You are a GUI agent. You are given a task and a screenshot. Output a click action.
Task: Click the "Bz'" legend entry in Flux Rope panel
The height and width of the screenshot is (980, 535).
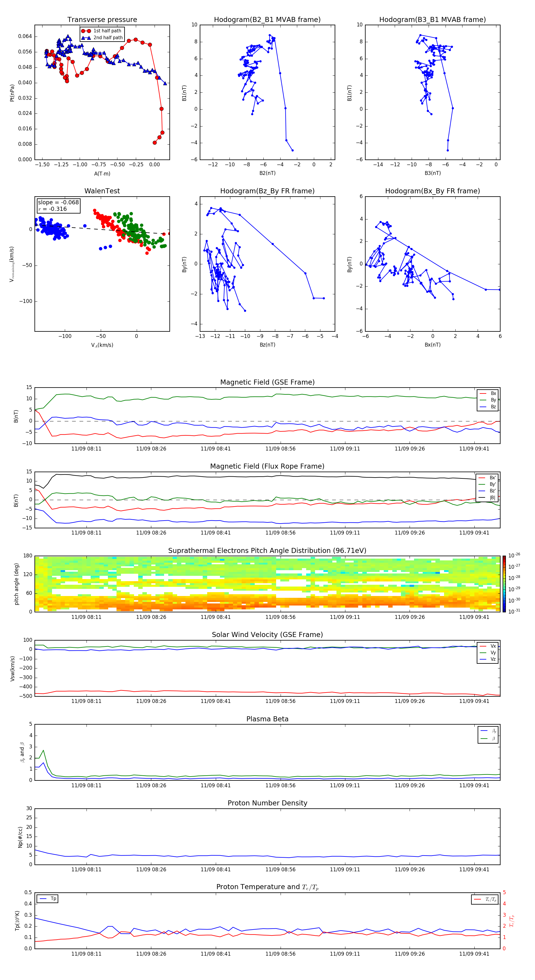pyautogui.click(x=487, y=491)
